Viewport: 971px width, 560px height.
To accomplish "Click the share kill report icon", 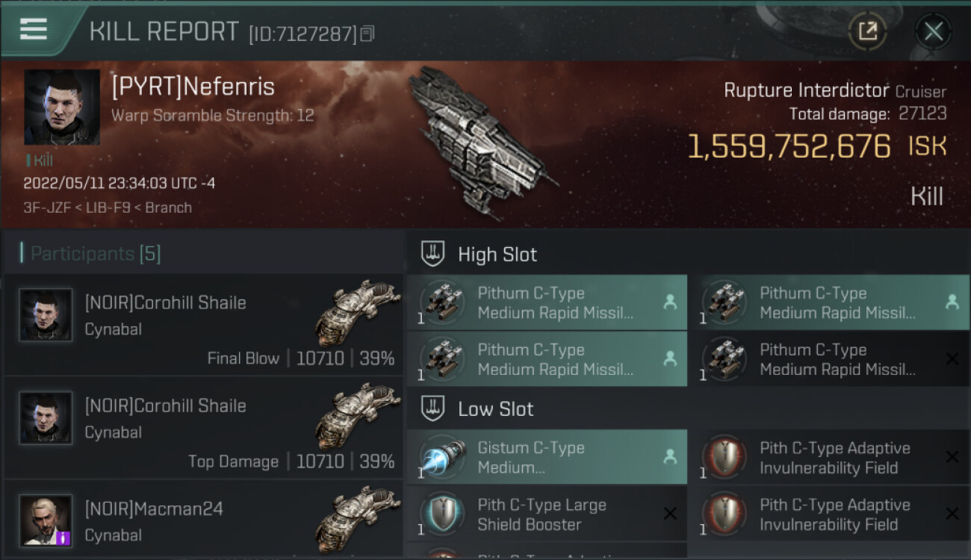I will [867, 31].
